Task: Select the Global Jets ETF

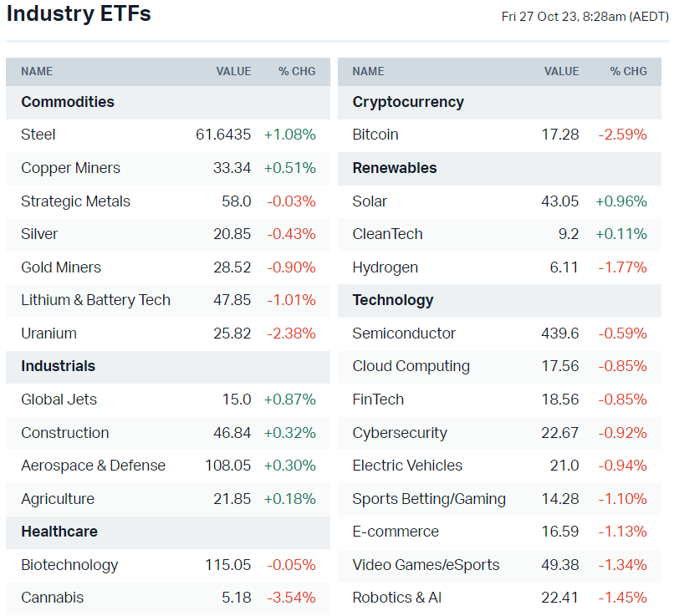Action: pos(59,400)
